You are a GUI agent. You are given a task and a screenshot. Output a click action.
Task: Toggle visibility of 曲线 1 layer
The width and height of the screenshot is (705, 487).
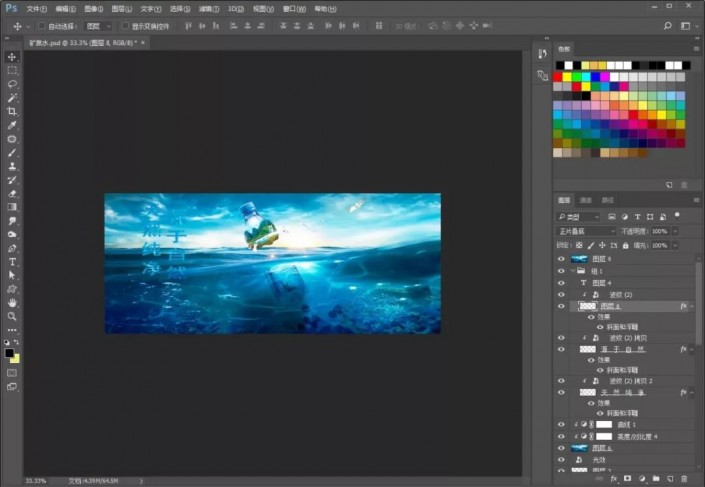click(561, 424)
